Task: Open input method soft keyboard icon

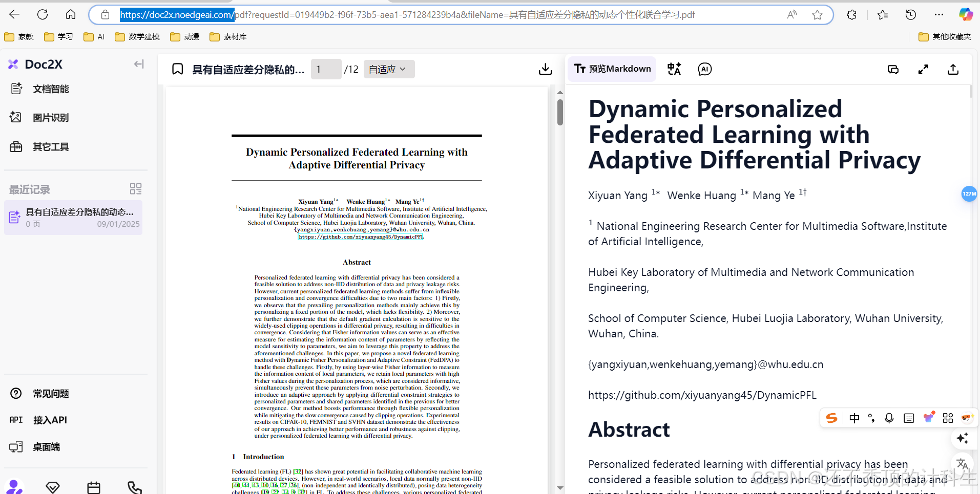Action: tap(909, 418)
